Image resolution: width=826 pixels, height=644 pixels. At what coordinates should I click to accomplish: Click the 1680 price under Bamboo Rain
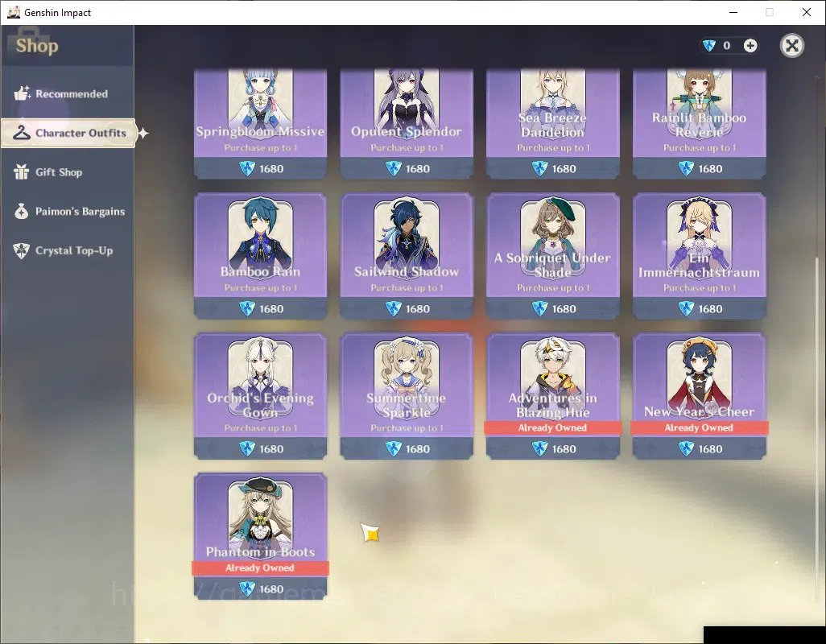(271, 309)
